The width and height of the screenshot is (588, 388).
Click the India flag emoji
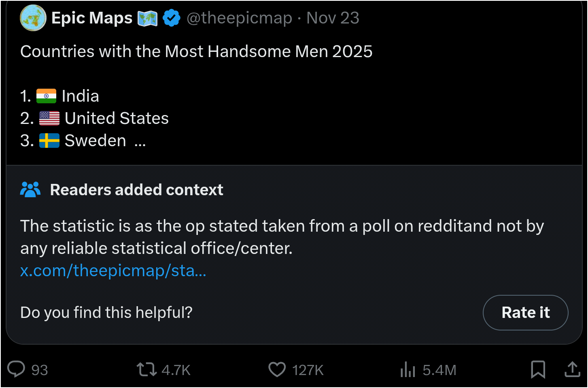(x=46, y=96)
